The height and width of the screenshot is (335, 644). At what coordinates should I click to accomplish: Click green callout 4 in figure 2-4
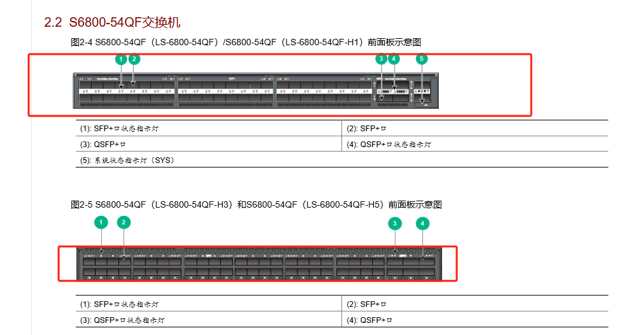(x=394, y=59)
